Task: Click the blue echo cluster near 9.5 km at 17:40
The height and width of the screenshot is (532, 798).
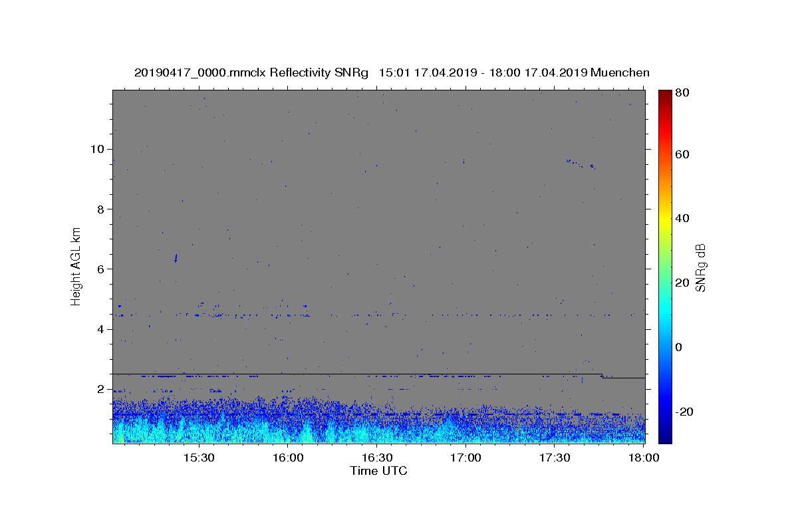Action: (581, 164)
